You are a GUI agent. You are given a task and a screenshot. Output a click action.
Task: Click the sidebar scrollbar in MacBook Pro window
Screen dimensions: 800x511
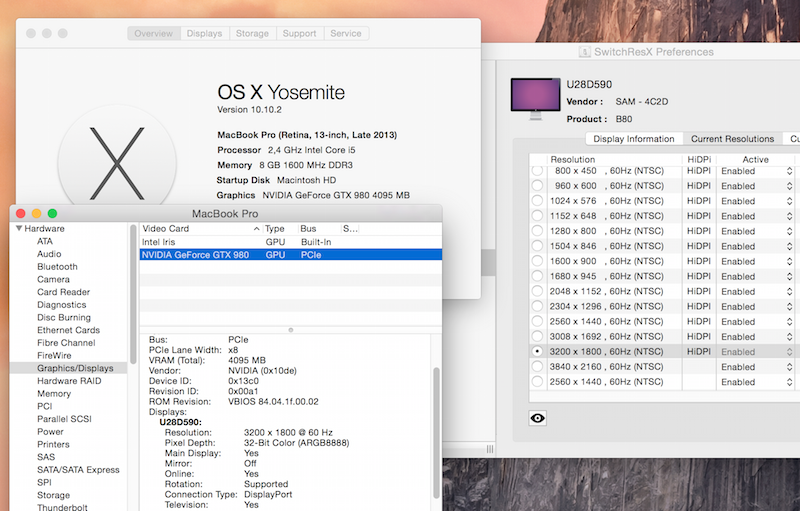[x=133, y=294]
